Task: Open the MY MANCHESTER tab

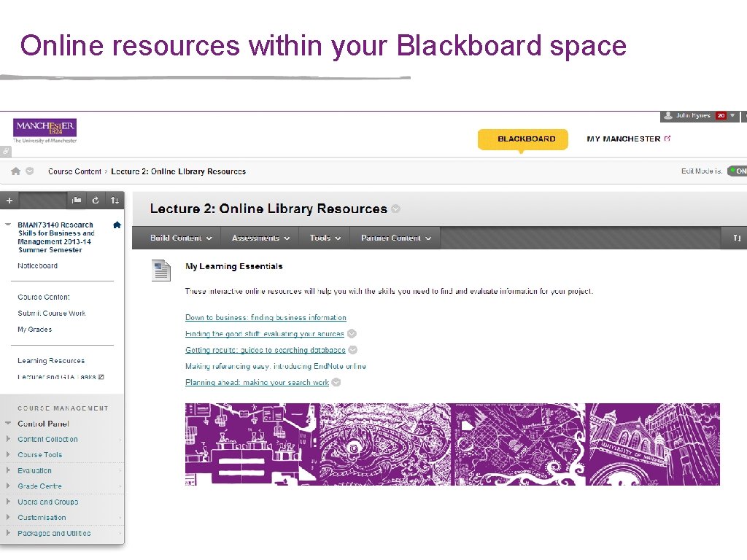Action: (623, 139)
